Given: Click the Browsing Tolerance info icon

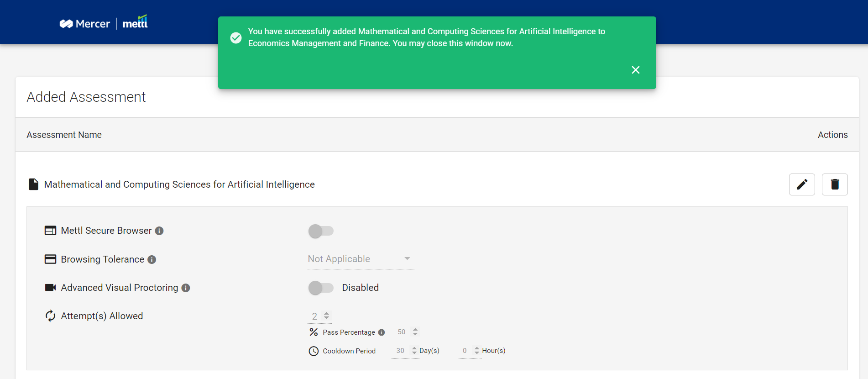Looking at the screenshot, I should point(152,260).
